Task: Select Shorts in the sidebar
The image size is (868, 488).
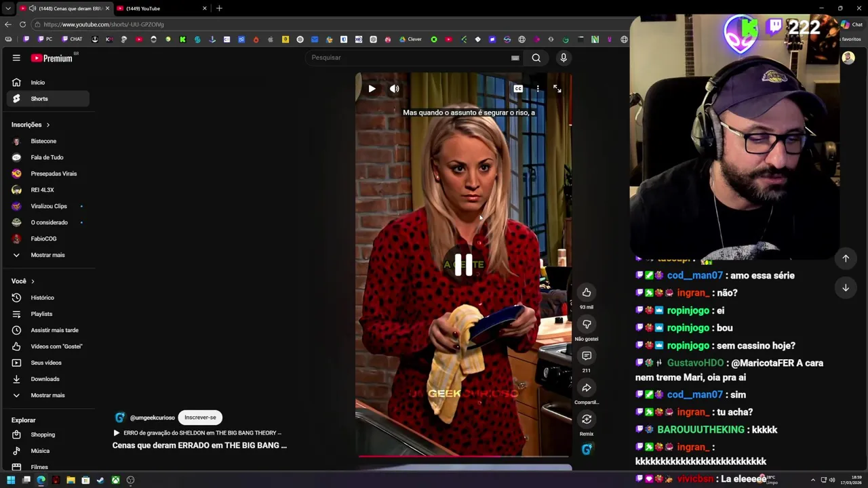Action: pyautogui.click(x=47, y=99)
